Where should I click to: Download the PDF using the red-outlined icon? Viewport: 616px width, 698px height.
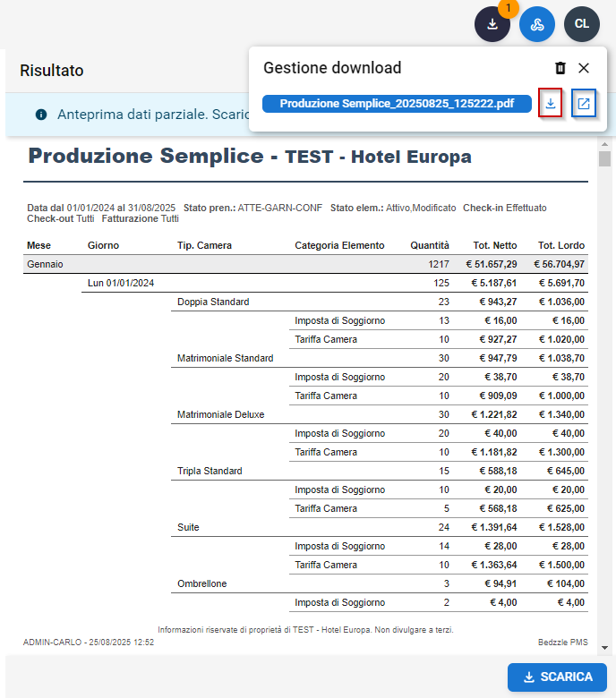click(x=551, y=104)
